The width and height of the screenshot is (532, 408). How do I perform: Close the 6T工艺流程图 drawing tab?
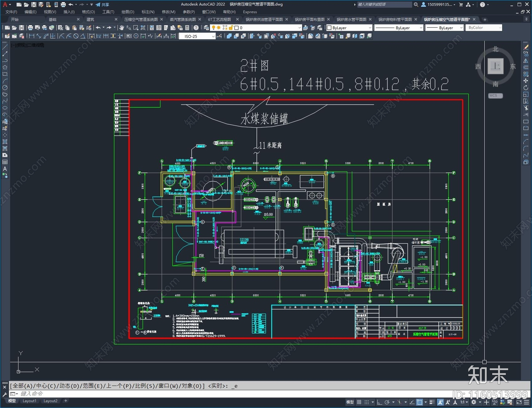(237, 19)
